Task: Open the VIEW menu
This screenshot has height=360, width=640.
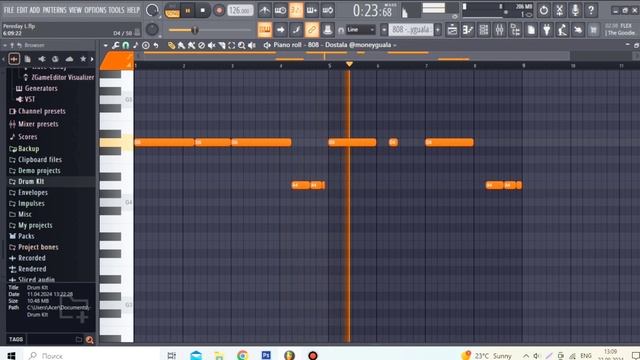Action: pos(75,10)
